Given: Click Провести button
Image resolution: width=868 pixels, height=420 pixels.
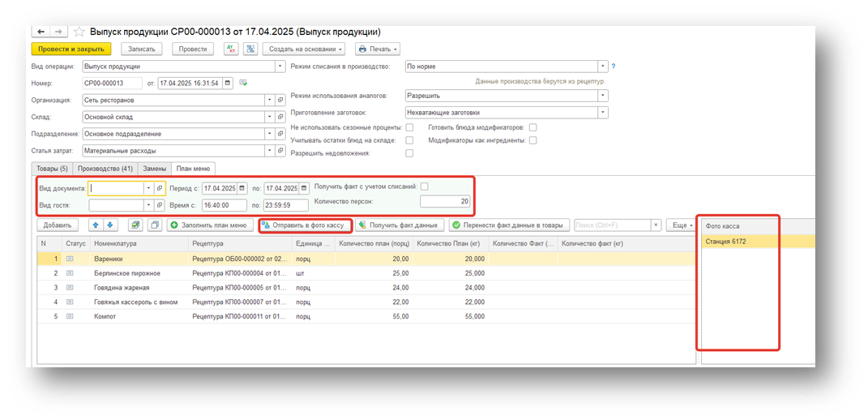Looking at the screenshot, I should pyautogui.click(x=193, y=49).
